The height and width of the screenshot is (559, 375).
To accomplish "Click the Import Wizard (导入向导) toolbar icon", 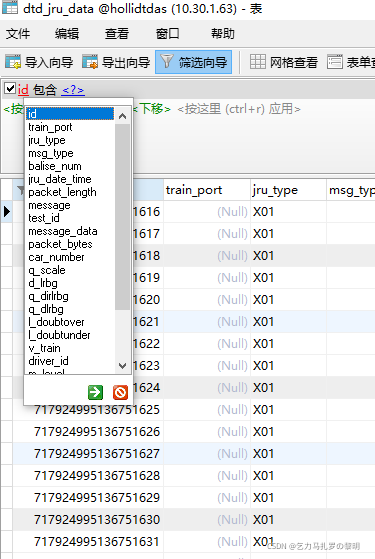I will pyautogui.click(x=13, y=62).
